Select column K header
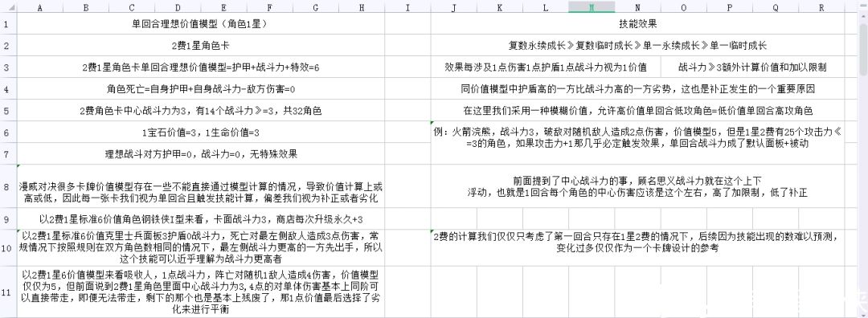 (499, 7)
